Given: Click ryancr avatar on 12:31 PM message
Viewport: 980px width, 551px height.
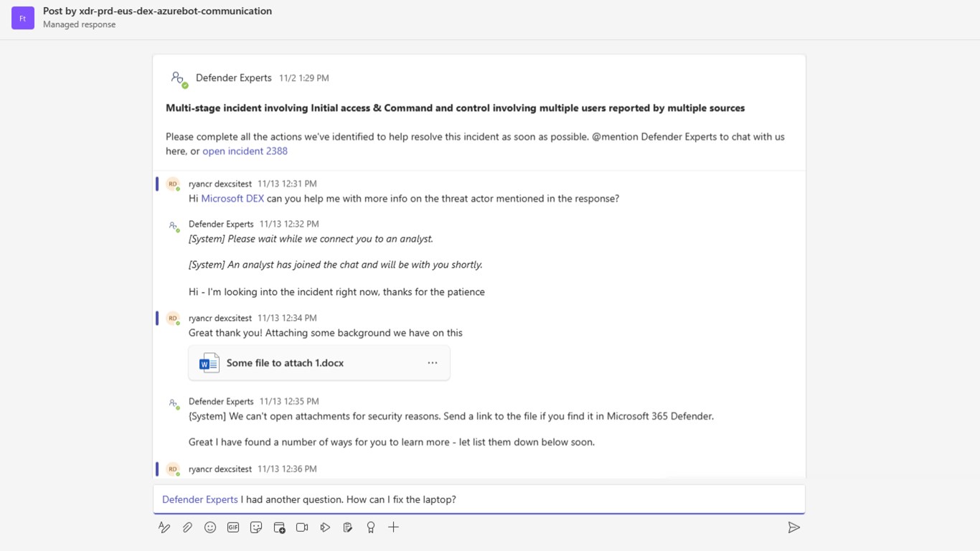Looking at the screenshot, I should click(173, 184).
